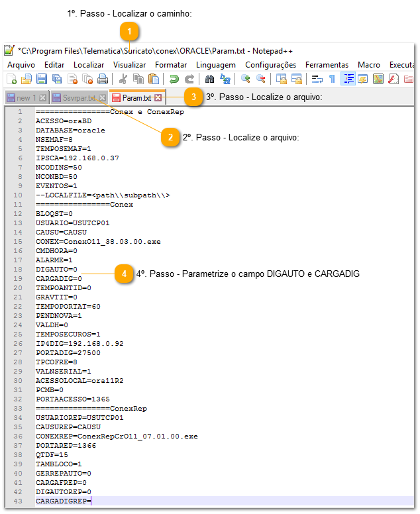Open the Linguagem menu
The width and height of the screenshot is (420, 514).
[x=216, y=65]
